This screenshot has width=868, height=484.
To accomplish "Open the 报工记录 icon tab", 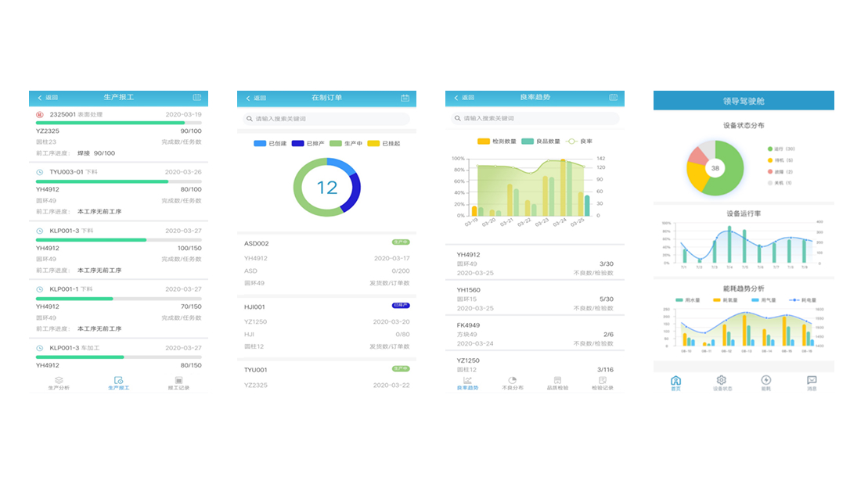I will 178,382.
